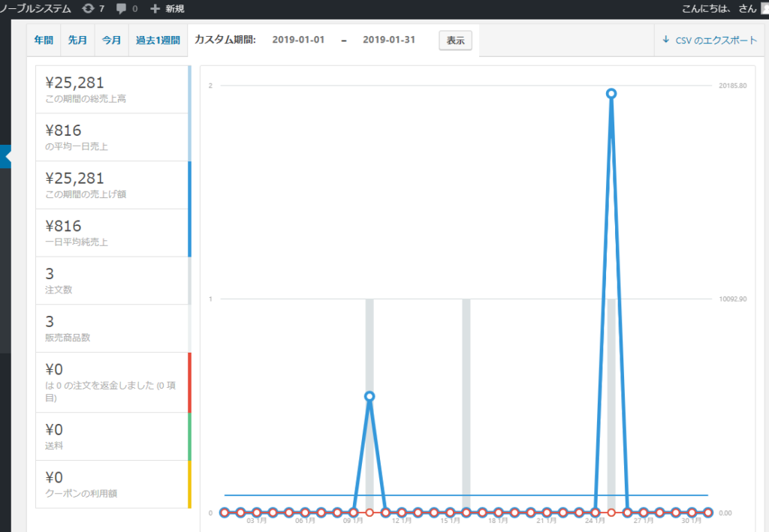
Task: Click the CSV export download arrow
Action: click(665, 40)
